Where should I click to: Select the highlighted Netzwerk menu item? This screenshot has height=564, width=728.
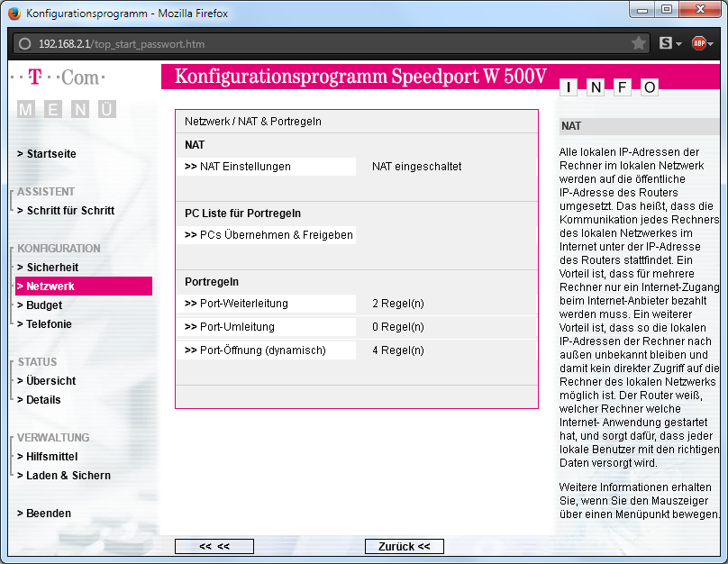pos(84,286)
